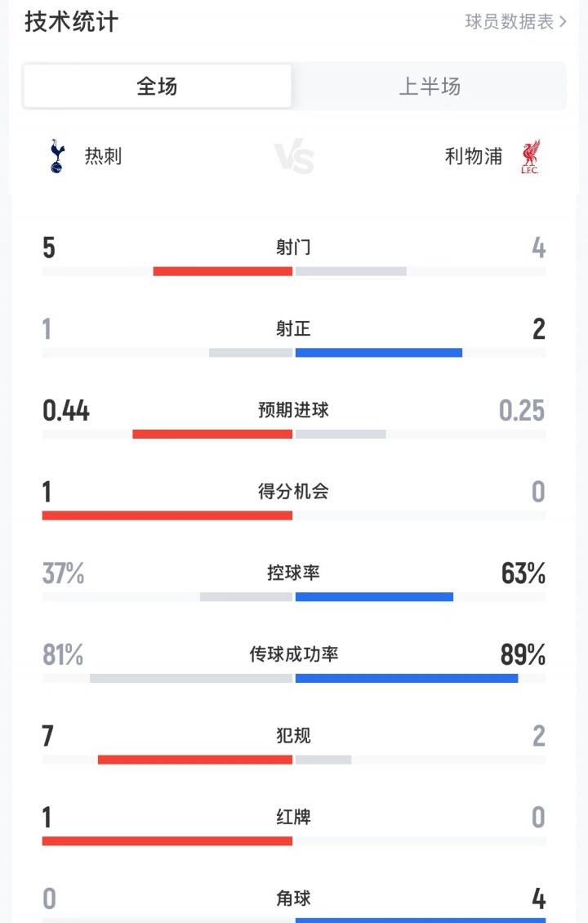Switch to the 全场 full-match tab
Image resolution: width=588 pixels, height=923 pixels.
click(157, 87)
